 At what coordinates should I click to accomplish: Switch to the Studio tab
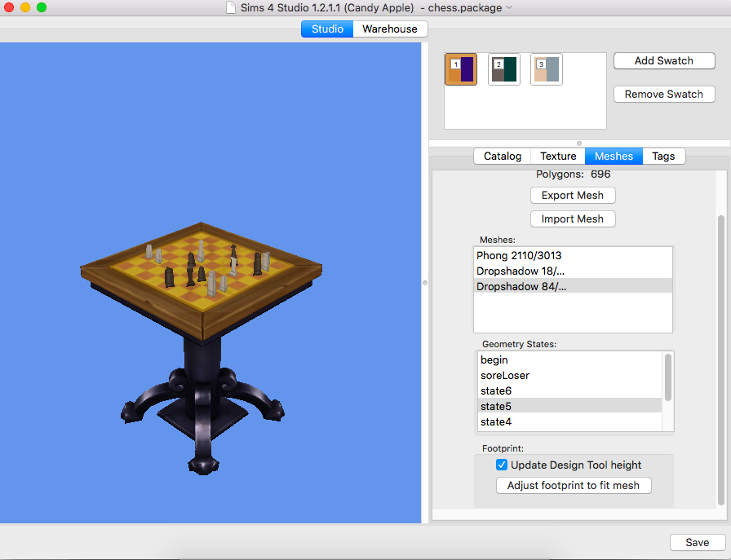pyautogui.click(x=327, y=29)
